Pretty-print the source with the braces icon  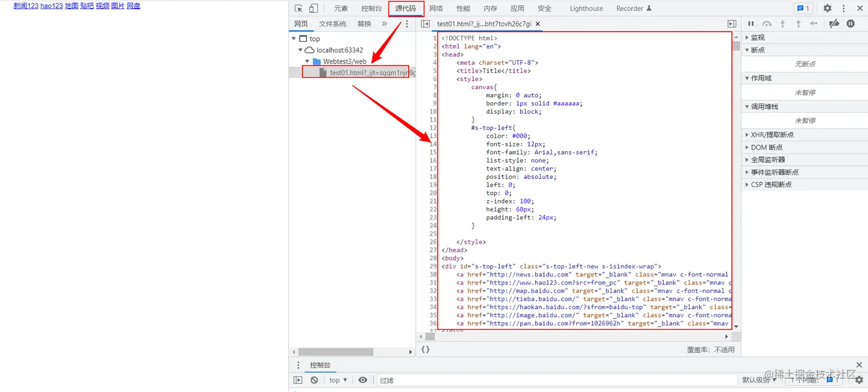pos(425,349)
